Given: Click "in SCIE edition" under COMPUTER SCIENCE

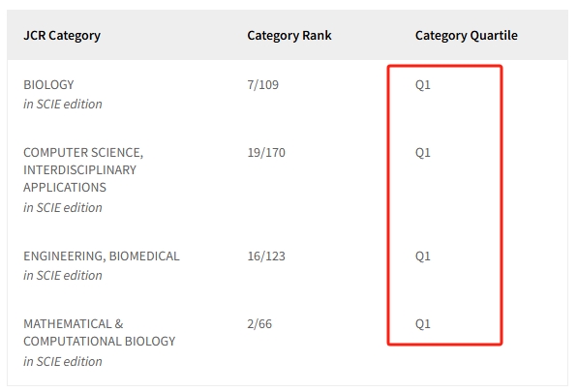Looking at the screenshot, I should pos(63,208).
